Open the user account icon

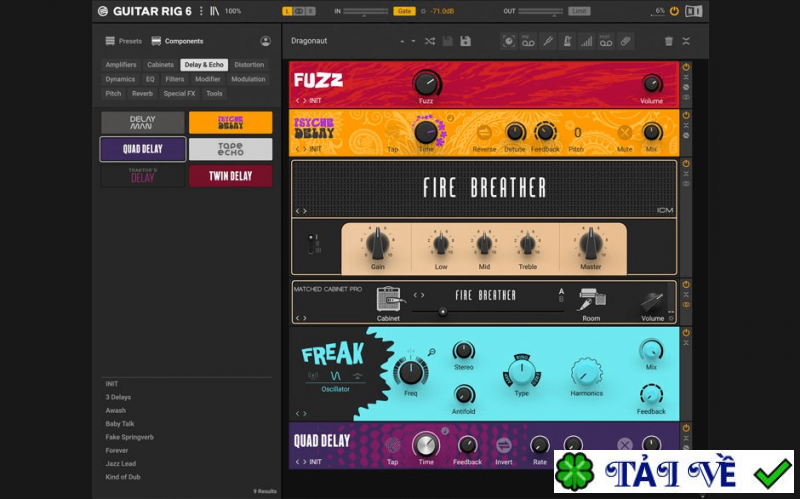pos(265,41)
